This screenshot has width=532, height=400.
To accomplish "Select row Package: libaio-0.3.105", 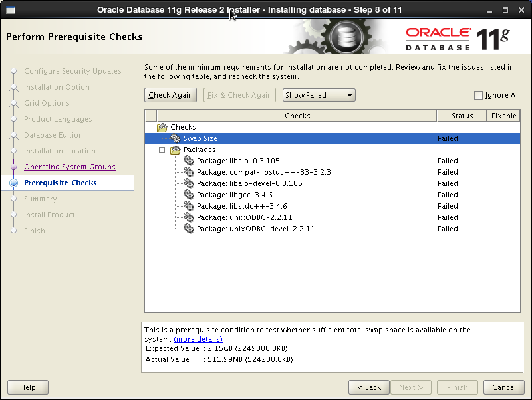I will [x=332, y=161].
